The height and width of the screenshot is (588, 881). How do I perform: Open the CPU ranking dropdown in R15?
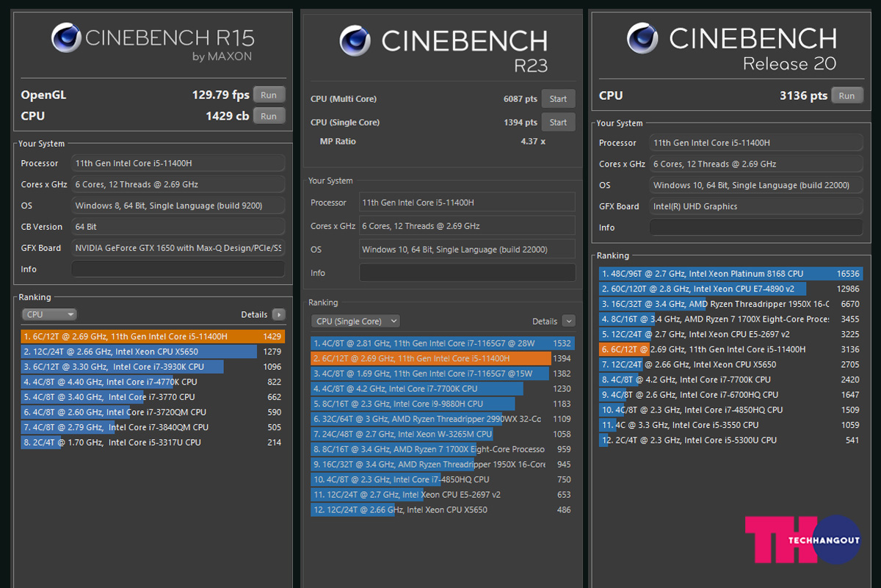coord(49,314)
